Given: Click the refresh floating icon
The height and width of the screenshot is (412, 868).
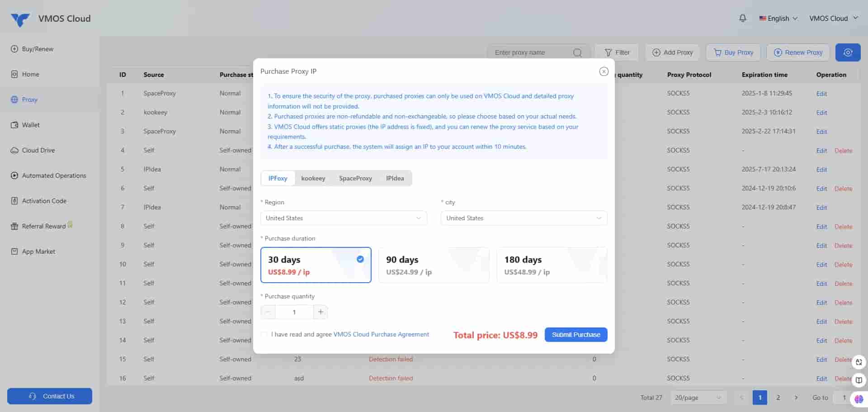Looking at the screenshot, I should 859,362.
